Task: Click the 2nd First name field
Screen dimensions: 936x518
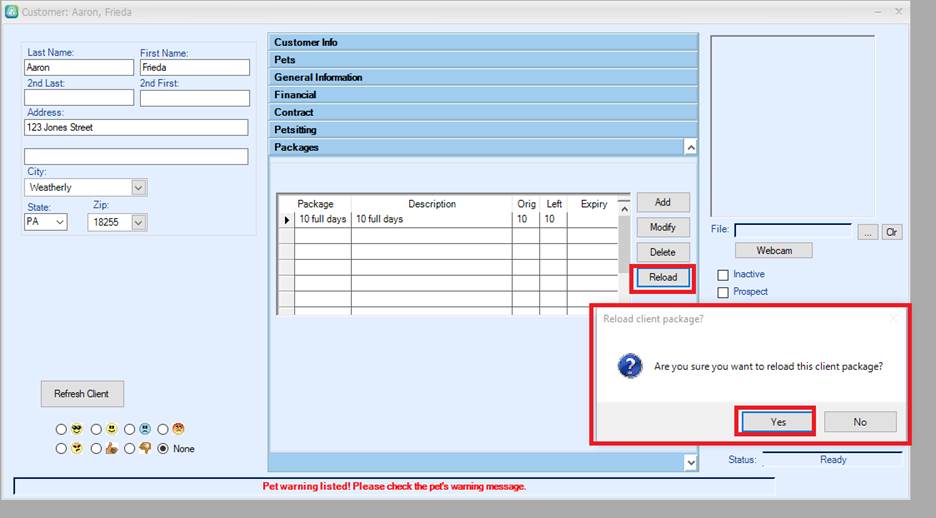Action: click(x=195, y=98)
